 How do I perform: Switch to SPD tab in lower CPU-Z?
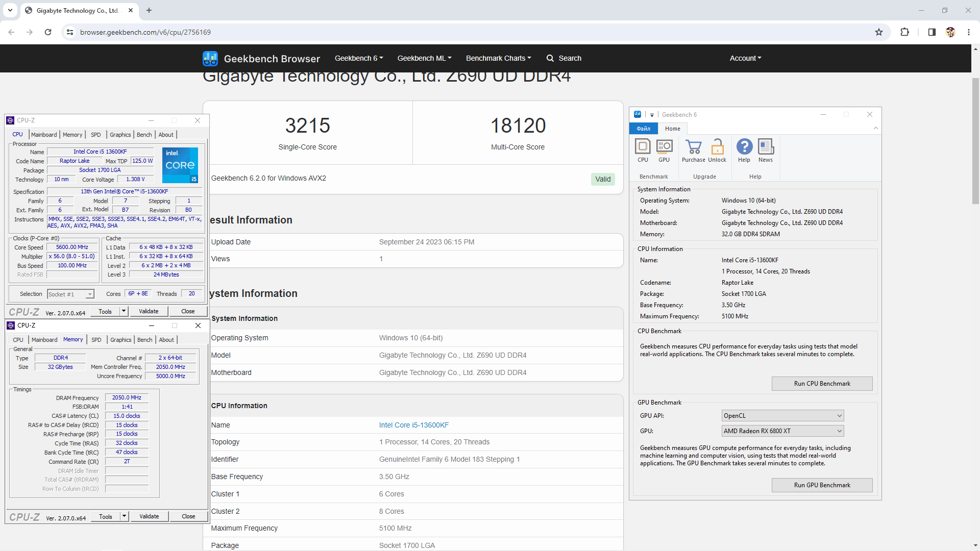click(96, 340)
